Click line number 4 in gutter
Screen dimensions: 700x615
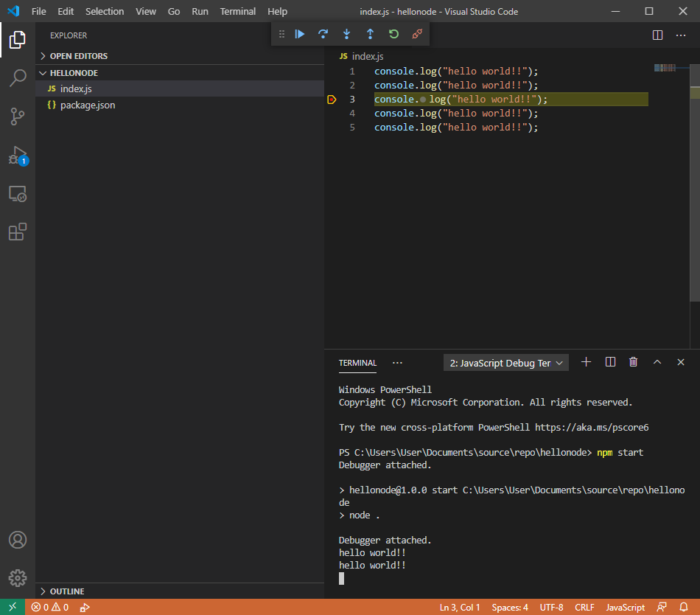coord(352,114)
